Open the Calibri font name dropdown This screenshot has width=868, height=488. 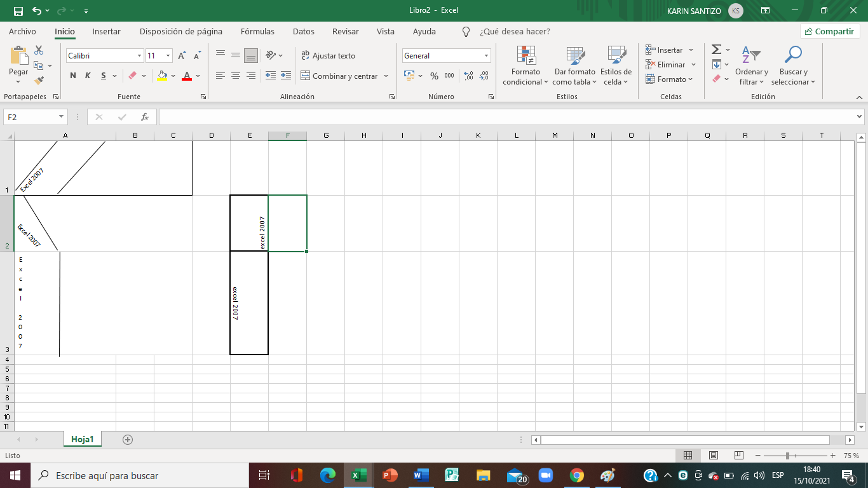pyautogui.click(x=139, y=56)
